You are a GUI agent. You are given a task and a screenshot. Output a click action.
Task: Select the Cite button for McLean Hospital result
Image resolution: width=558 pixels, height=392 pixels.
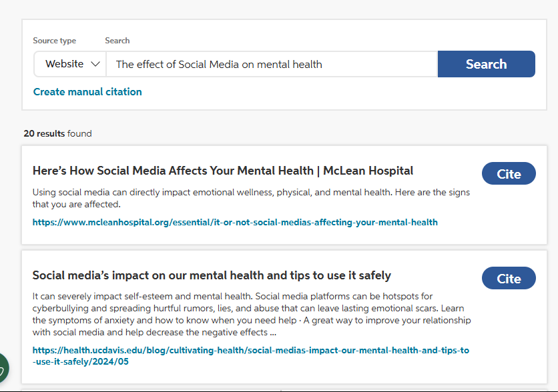[509, 173]
